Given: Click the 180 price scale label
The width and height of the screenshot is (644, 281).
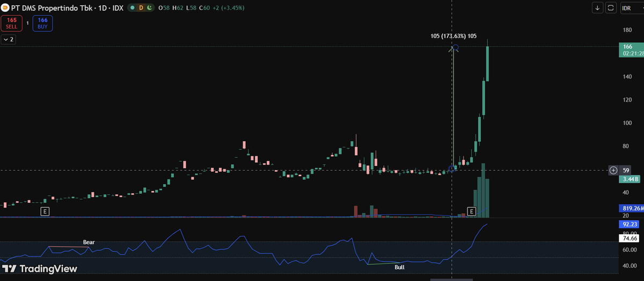Looking at the screenshot, I should [626, 30].
